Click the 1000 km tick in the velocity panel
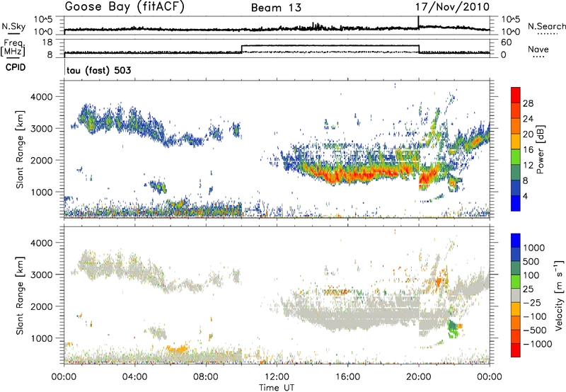This screenshot has width=566, height=392. coord(41,338)
